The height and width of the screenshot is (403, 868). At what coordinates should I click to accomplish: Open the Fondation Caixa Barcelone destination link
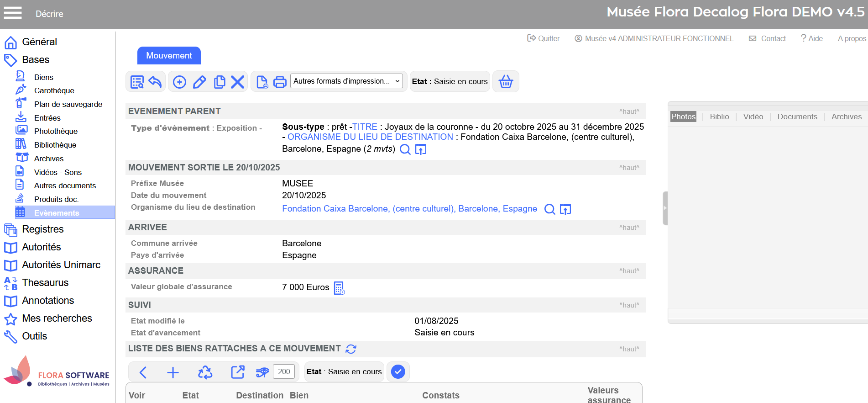coord(409,209)
